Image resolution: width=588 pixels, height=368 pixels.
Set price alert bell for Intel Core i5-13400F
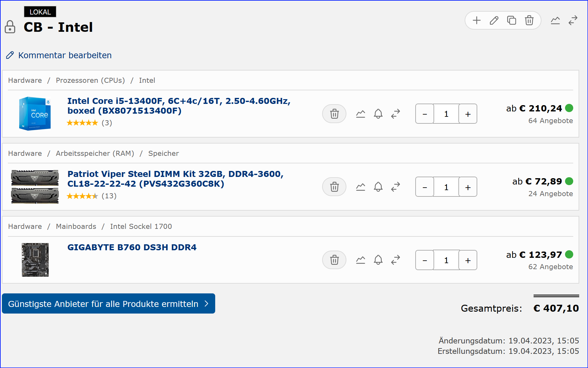378,114
